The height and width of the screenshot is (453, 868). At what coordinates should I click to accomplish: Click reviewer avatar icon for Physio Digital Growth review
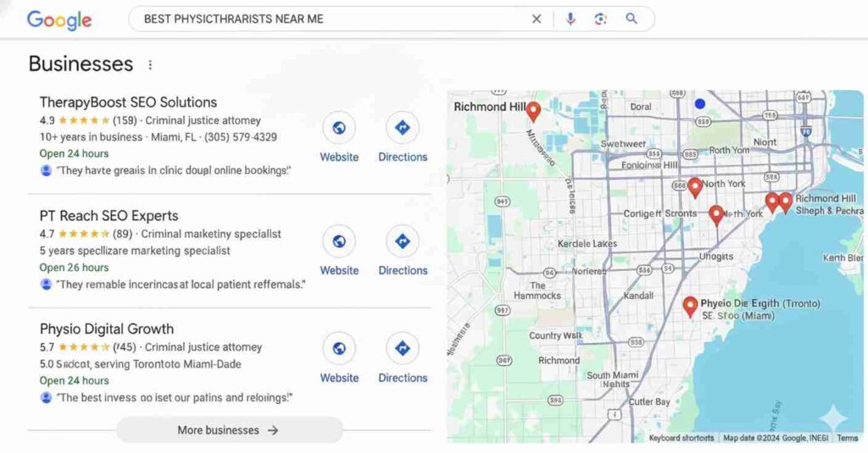pos(46,397)
